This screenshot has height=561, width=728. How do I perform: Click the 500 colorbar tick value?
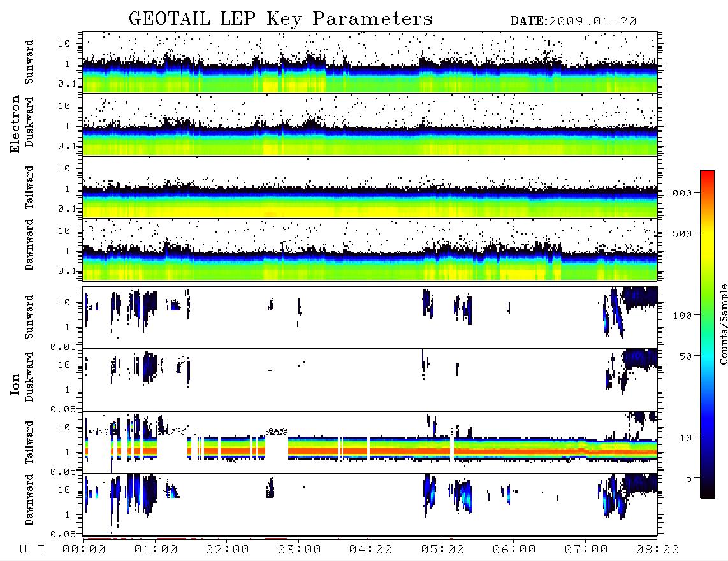tap(683, 233)
